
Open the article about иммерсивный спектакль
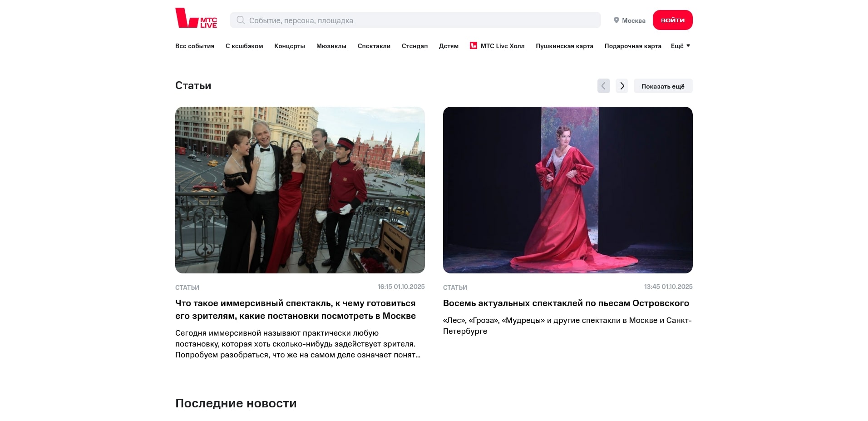click(296, 309)
